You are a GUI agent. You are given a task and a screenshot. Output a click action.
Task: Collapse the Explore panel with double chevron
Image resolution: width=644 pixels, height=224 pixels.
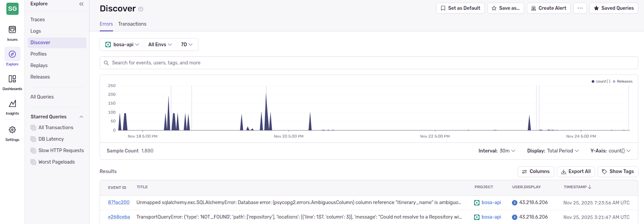coord(81,4)
